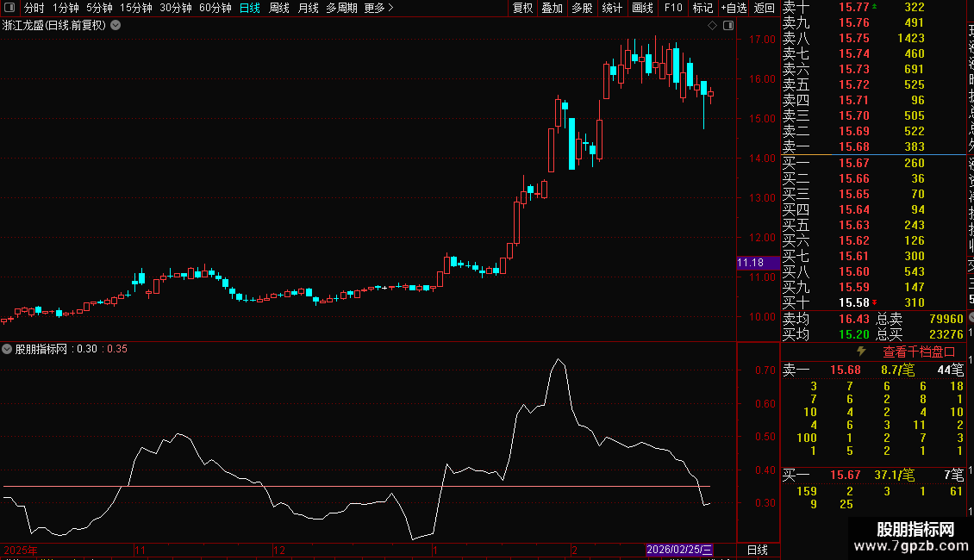Click the 查看千档盘口 link

click(x=919, y=352)
